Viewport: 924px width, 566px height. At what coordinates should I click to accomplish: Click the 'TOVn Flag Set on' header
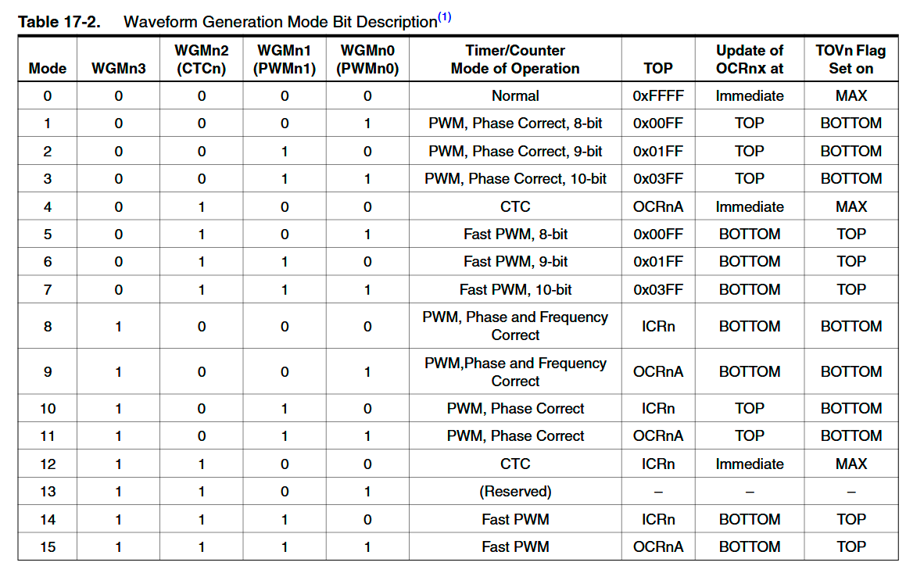coord(851,59)
